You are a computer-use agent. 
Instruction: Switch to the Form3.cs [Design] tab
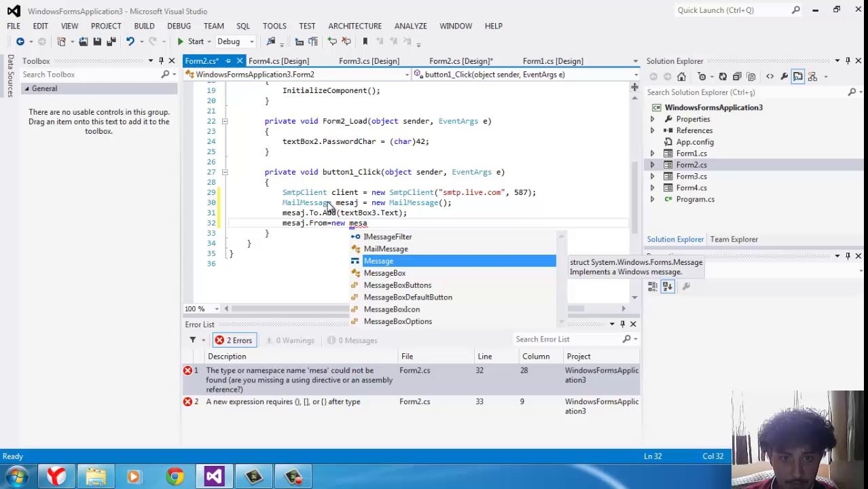[369, 61]
